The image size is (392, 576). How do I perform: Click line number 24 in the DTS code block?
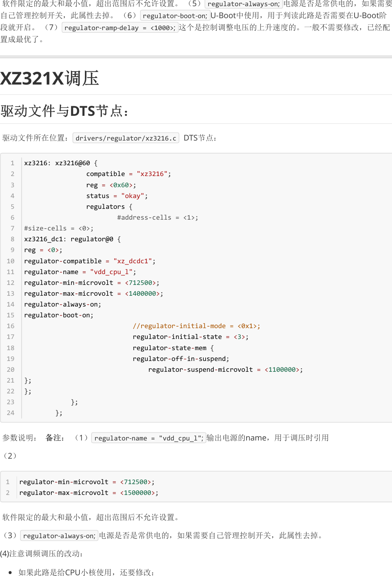coord(11,413)
